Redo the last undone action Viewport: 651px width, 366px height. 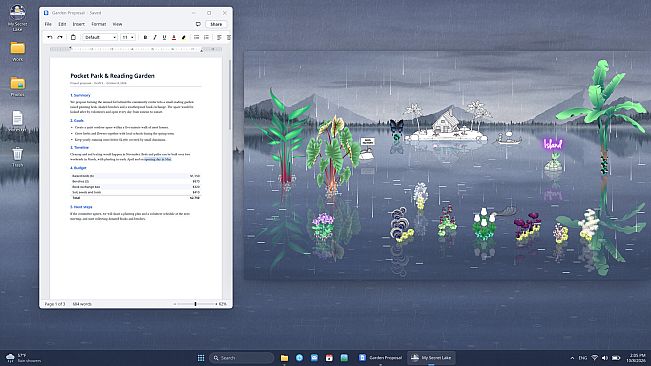[60, 37]
